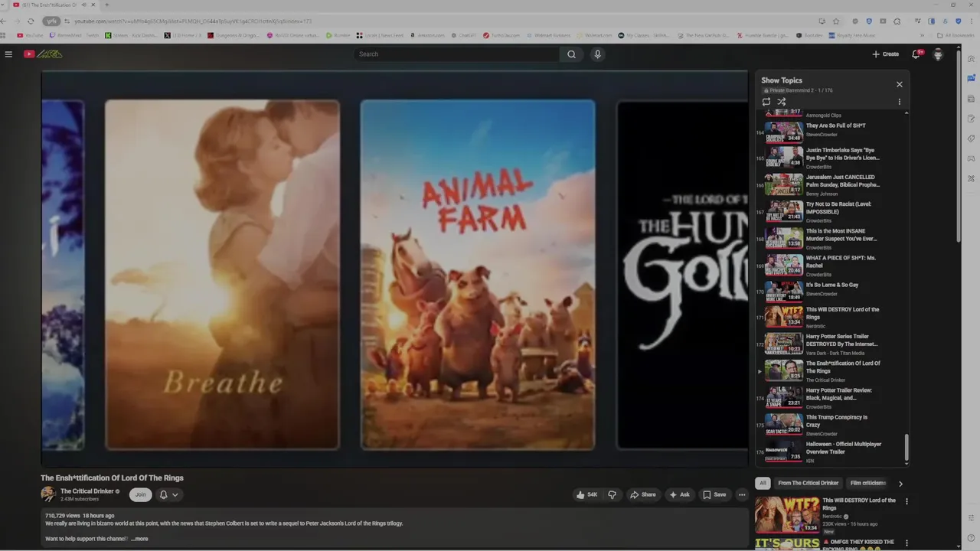
Task: Select playlist item 'The Ensh*ttification Of Lord Of The Rings'
Action: pyautogui.click(x=831, y=370)
